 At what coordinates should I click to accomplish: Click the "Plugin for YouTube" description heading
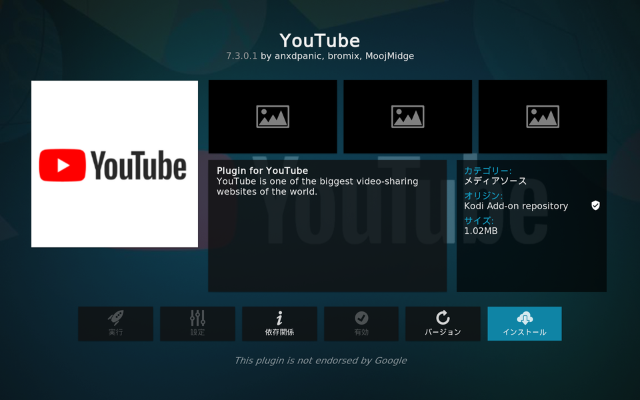(262, 171)
